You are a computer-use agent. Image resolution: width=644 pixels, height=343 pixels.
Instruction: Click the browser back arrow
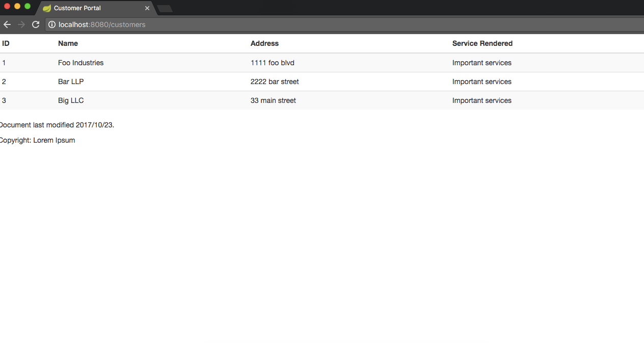(7, 24)
